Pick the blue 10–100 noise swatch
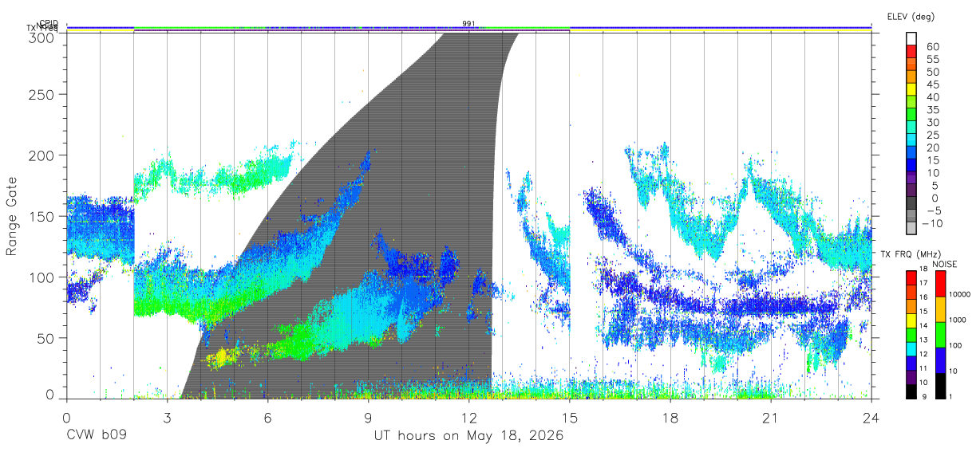Image resolution: width=980 pixels, height=452 pixels. [x=940, y=360]
